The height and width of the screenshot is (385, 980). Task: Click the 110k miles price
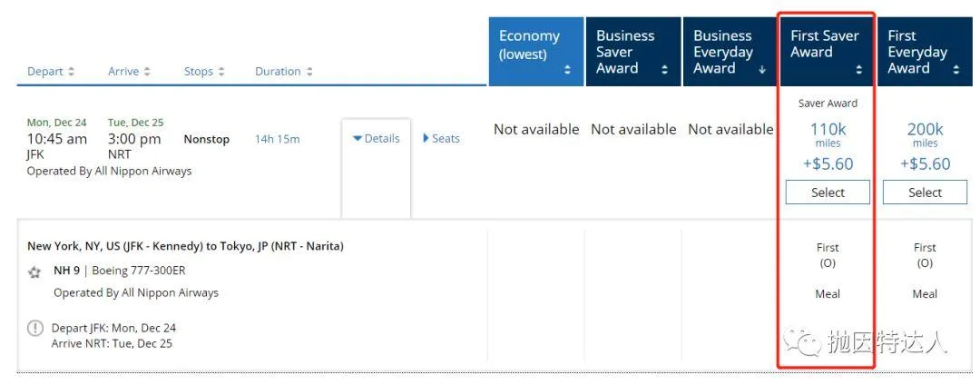click(x=828, y=130)
